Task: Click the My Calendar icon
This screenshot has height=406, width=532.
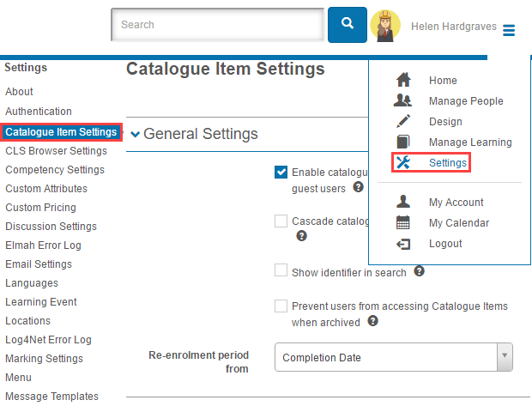Action: tap(403, 223)
